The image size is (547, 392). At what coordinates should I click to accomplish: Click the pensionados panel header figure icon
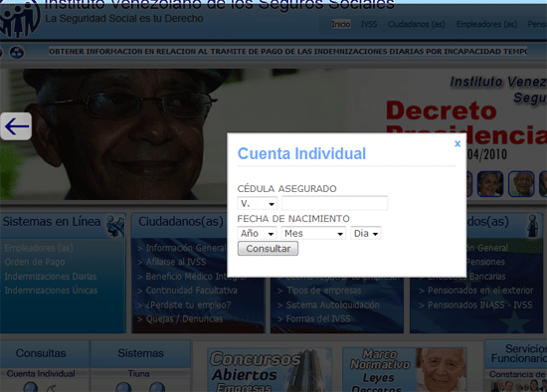533,226
